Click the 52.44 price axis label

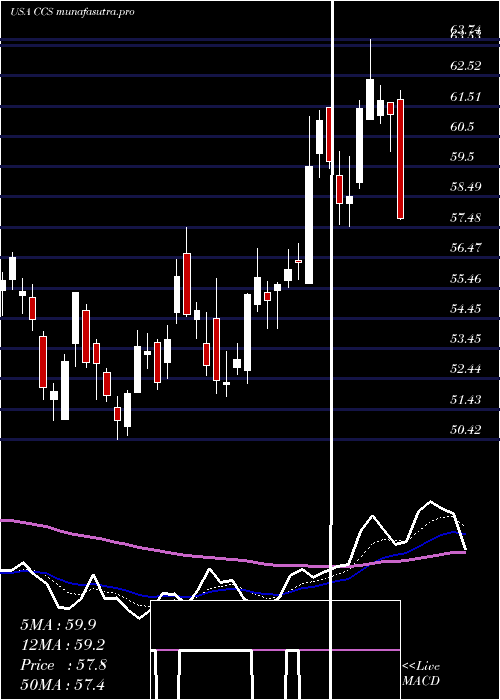pos(466,369)
